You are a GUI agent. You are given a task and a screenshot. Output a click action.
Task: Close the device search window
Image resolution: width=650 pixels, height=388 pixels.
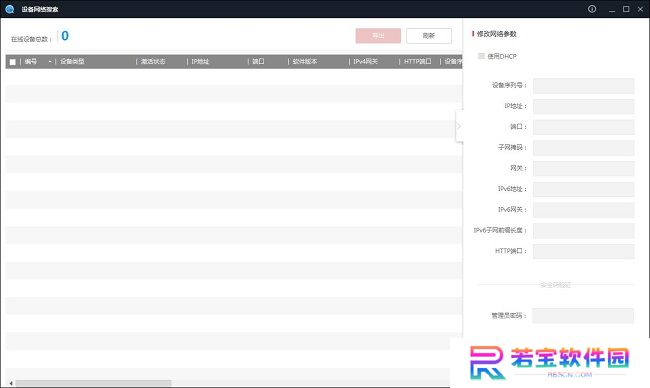tap(640, 9)
